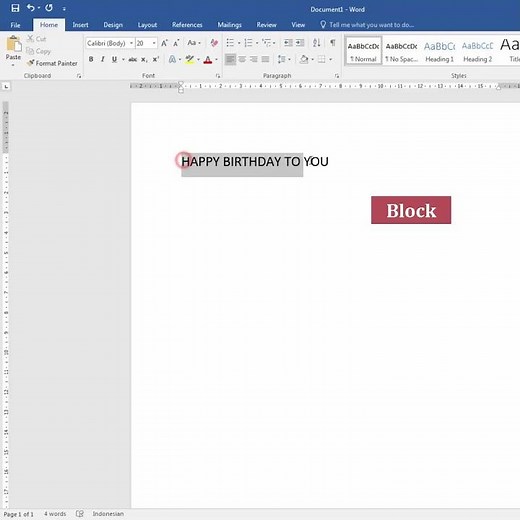Apply the Heading 2 style
The height and width of the screenshot is (520, 520).
[x=477, y=50]
